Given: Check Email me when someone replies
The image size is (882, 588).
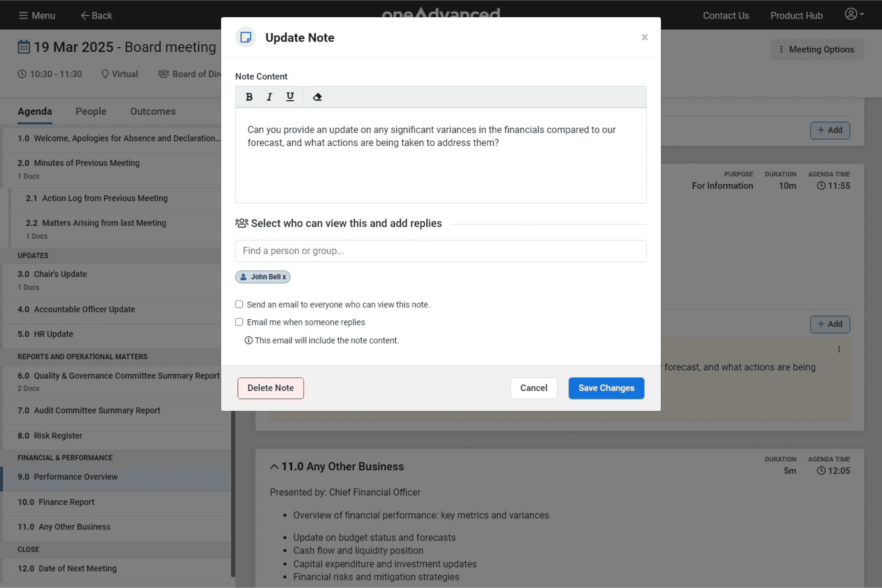Looking at the screenshot, I should tap(239, 322).
